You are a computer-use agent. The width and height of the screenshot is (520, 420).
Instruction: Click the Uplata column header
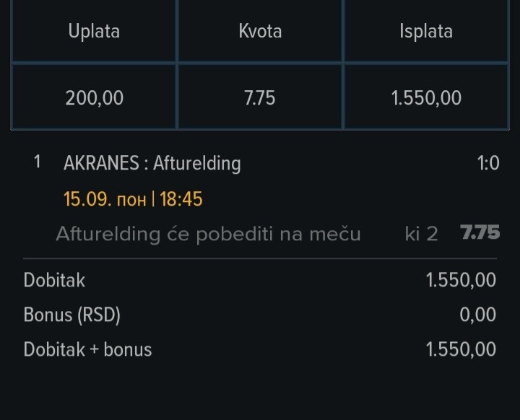click(x=94, y=31)
